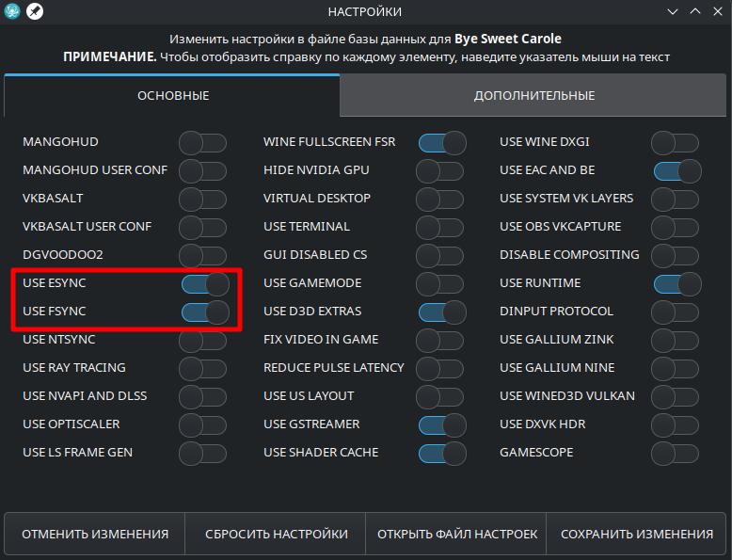
Task: Enable the USE RAY TRACING switch
Action: [203, 368]
